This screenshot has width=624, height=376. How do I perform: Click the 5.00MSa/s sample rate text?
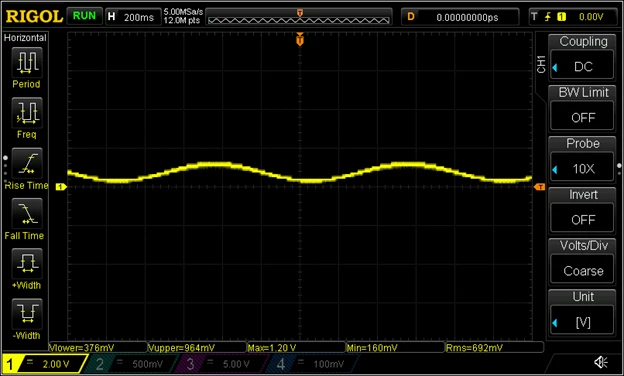[x=183, y=12]
